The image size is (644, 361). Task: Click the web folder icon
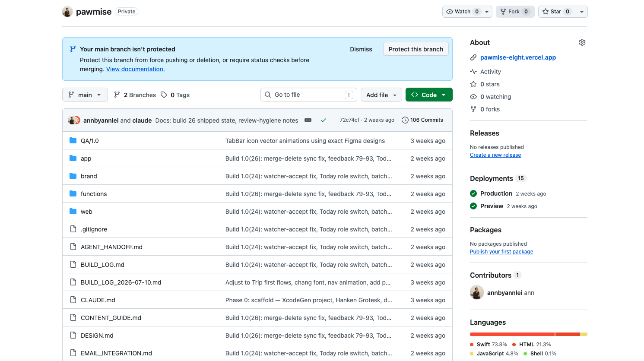click(73, 212)
